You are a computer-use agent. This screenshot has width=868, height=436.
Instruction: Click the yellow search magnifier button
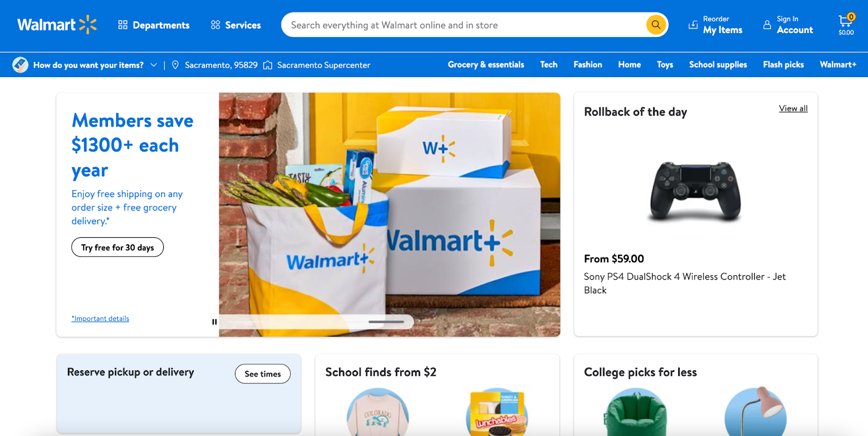pyautogui.click(x=656, y=24)
